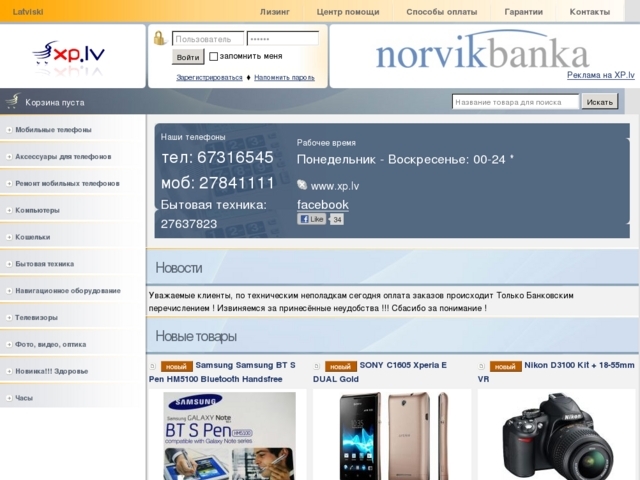Open the Способы оплаты menu item
640x480 pixels.
442,12
